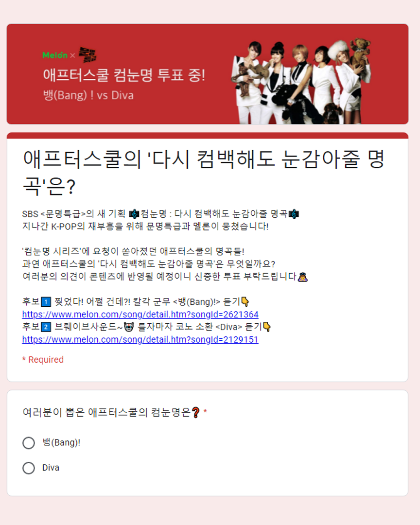This screenshot has height=525, width=420.
Task: Click the red question mark emoji
Action: [196, 412]
